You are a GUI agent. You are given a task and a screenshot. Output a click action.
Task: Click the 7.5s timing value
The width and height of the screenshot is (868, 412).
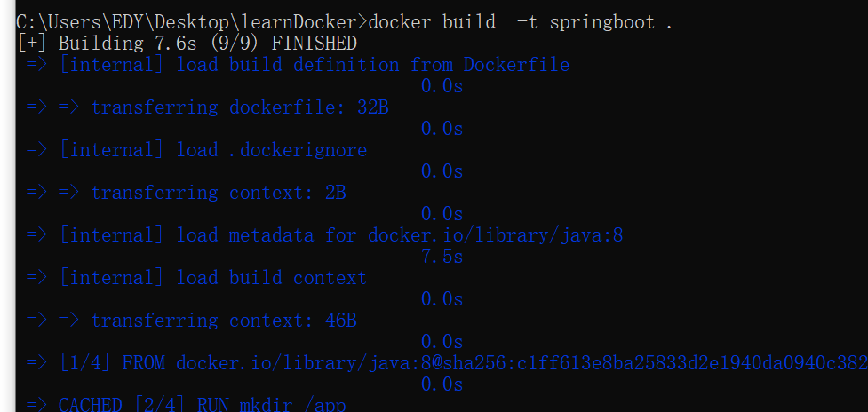tap(442, 257)
